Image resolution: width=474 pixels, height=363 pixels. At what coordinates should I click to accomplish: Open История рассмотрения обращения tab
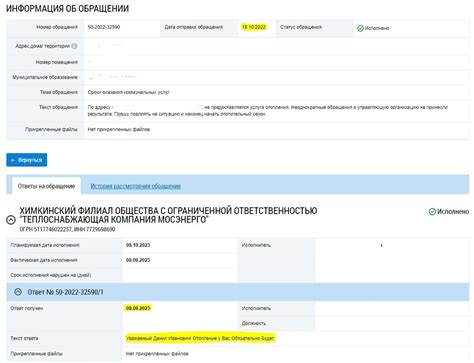tap(136, 186)
